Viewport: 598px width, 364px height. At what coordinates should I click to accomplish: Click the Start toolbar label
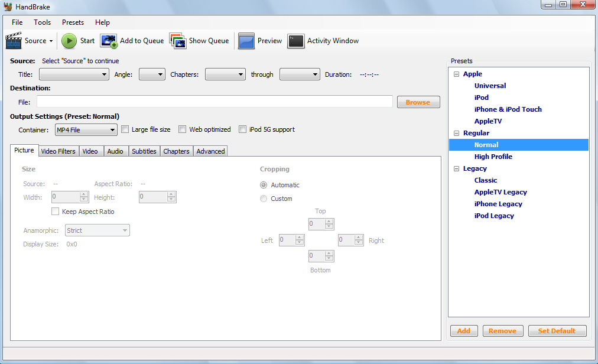click(87, 41)
